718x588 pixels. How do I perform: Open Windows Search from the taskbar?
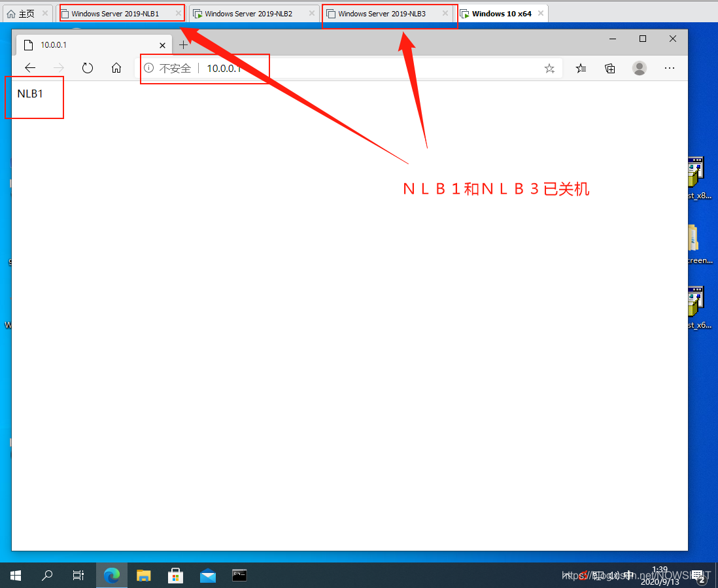tap(46, 575)
